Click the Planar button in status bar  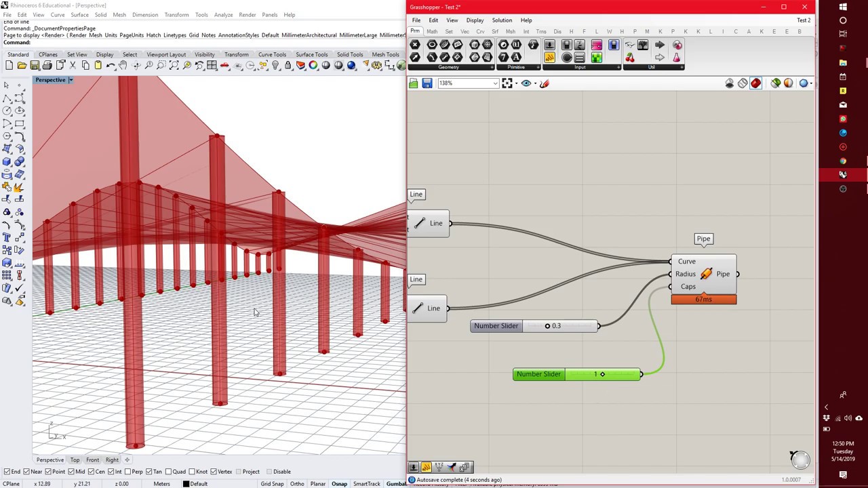pos(317,484)
